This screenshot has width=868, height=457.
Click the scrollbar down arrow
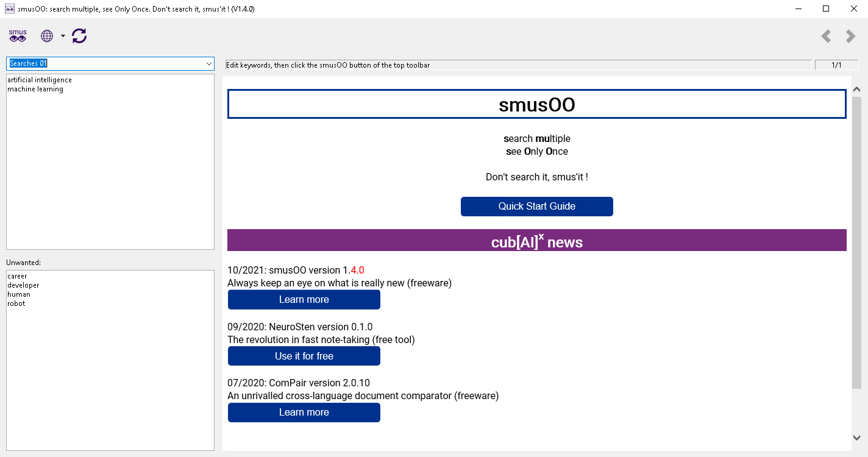(x=856, y=438)
